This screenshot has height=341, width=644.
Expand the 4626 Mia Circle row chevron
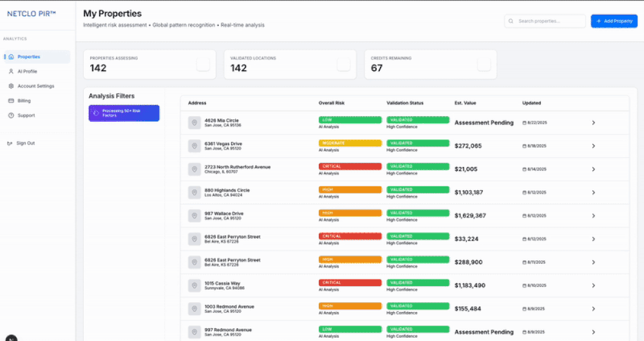pos(593,122)
